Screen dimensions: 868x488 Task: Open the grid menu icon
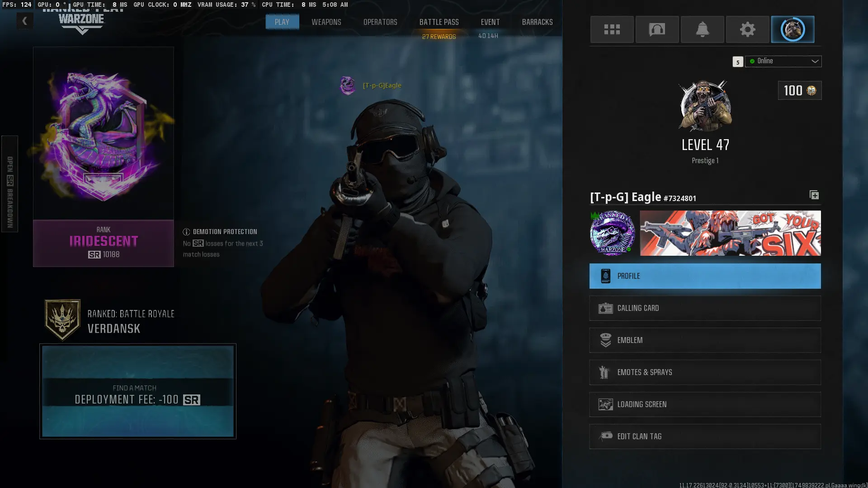612,29
